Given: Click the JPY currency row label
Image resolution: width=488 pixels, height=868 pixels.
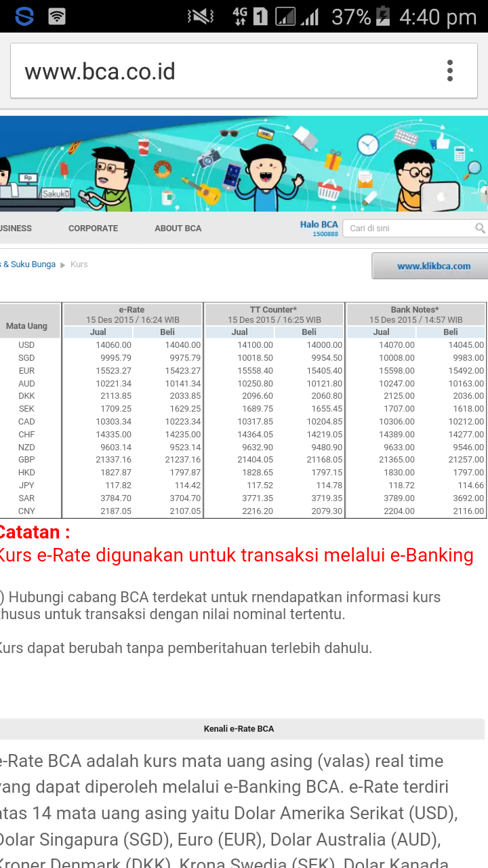Looking at the screenshot, I should tap(26, 486).
